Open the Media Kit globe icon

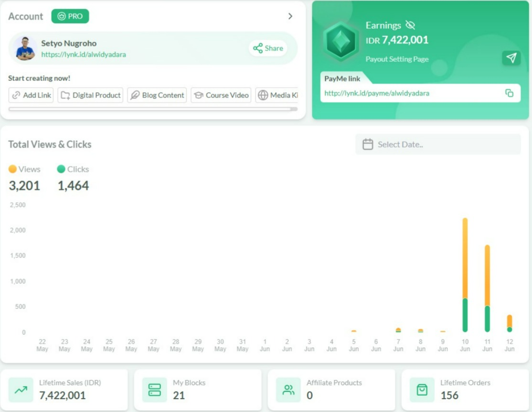coord(263,95)
